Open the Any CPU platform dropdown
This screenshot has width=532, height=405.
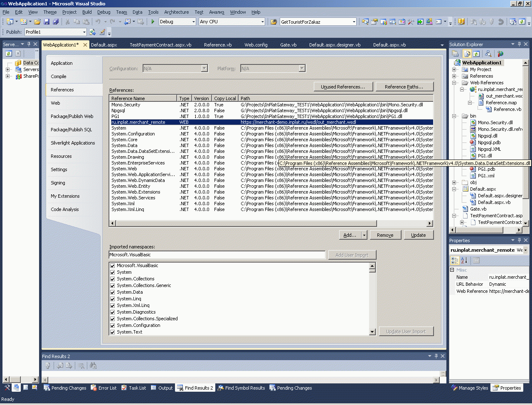point(262,22)
